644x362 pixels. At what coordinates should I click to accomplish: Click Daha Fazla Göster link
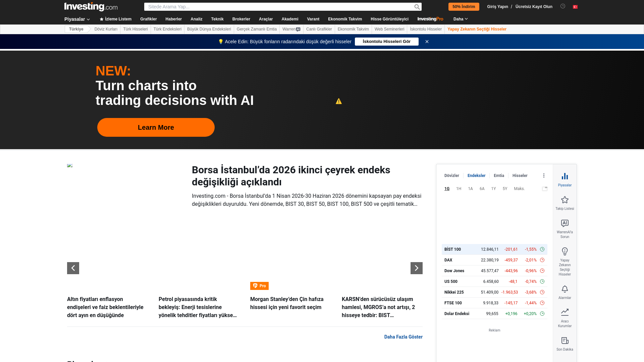pyautogui.click(x=403, y=337)
